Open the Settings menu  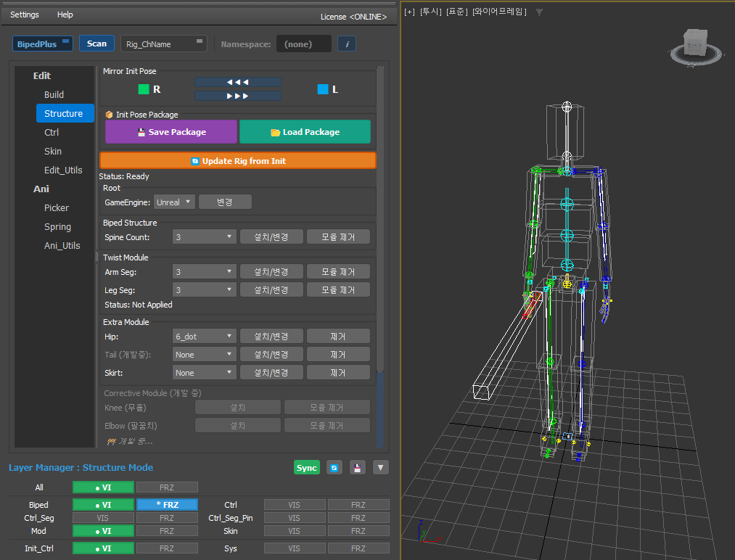pos(25,15)
